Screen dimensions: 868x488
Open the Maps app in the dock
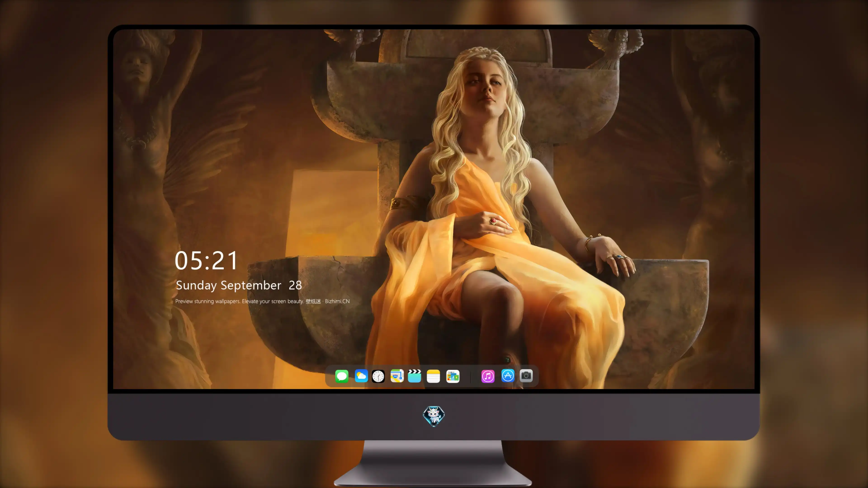397,376
